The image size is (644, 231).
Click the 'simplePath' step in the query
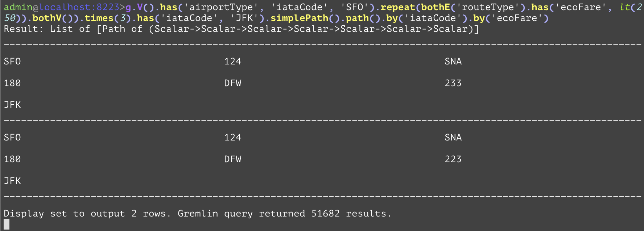tap(299, 18)
